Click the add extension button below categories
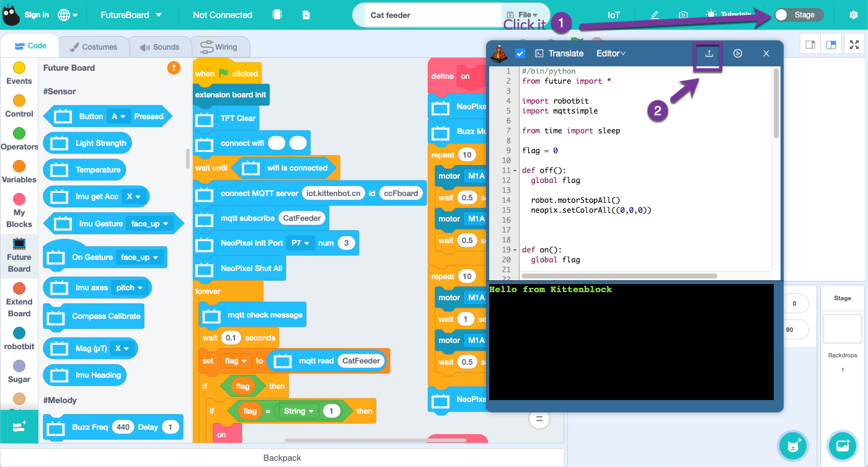 coord(19,426)
